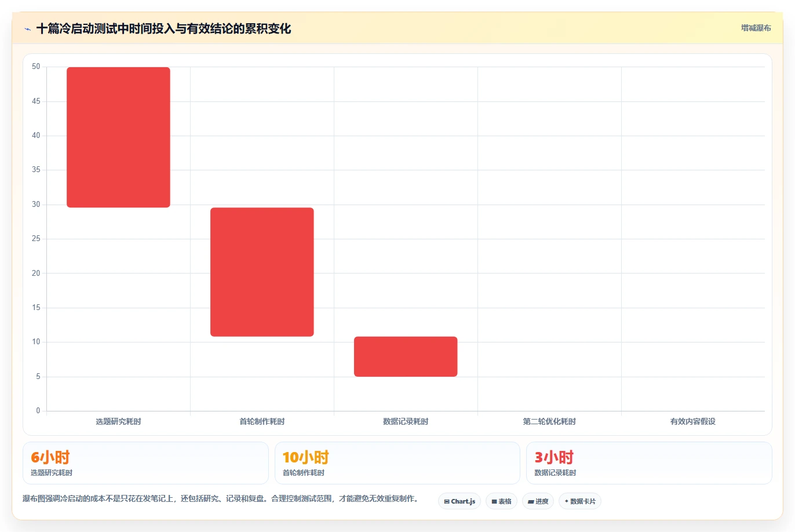Click the y-axis value 50
Viewport: 795px width, 532px height.
click(36, 67)
